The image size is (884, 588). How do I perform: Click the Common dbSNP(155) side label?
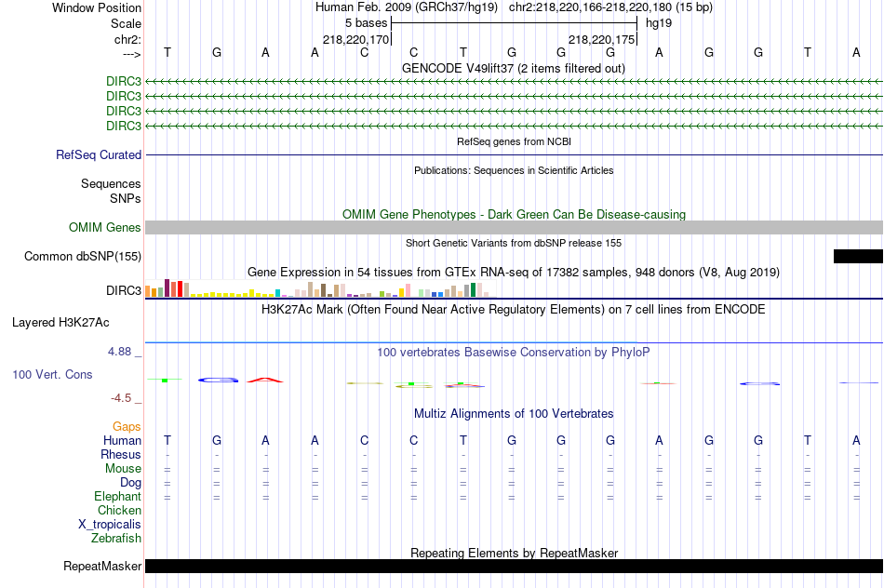pos(82,257)
